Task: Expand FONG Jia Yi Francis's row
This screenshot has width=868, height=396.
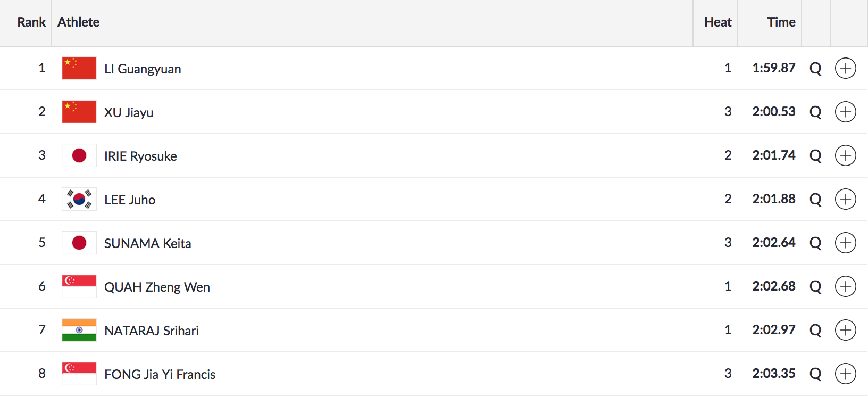Action: (x=845, y=374)
